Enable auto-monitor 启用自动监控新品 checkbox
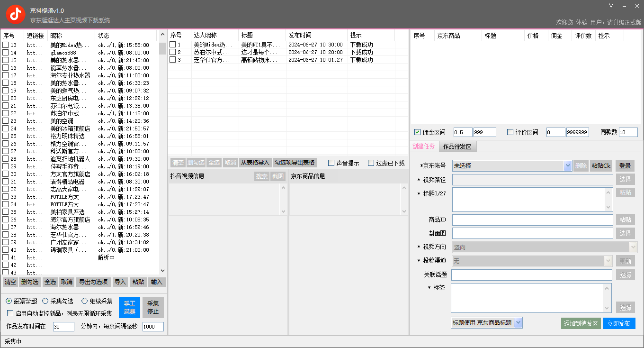The image size is (644, 348). (x=10, y=313)
